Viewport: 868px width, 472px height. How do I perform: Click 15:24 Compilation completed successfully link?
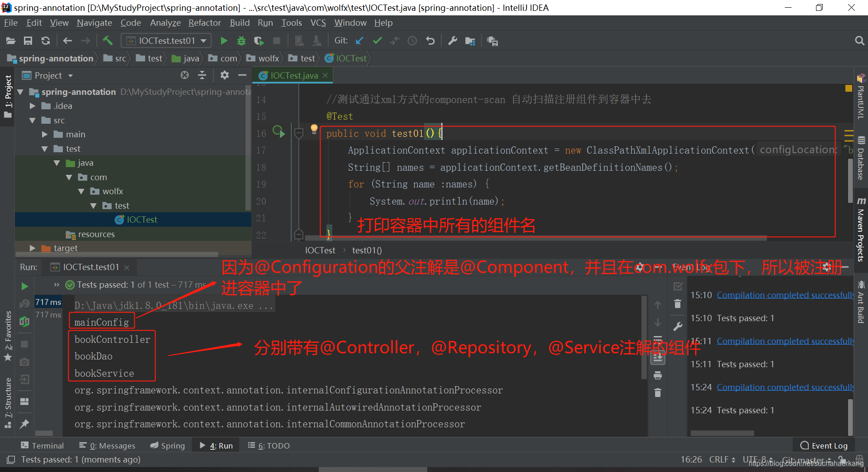pyautogui.click(x=785, y=387)
